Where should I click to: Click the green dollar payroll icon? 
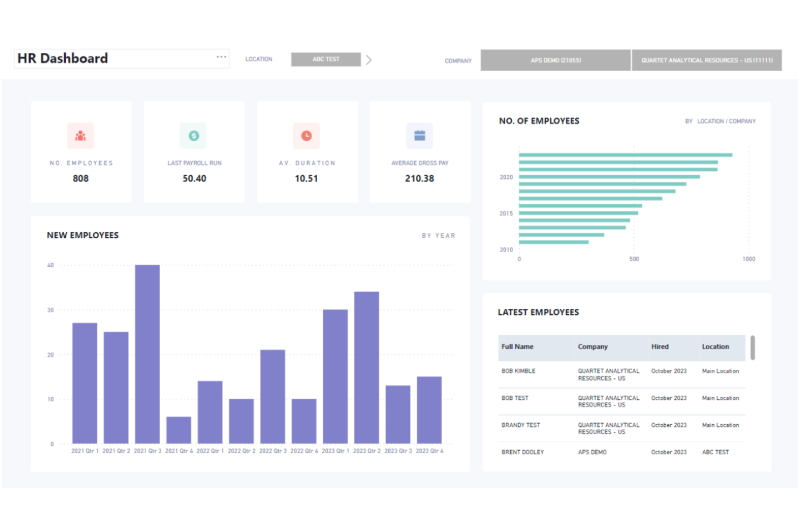point(194,136)
